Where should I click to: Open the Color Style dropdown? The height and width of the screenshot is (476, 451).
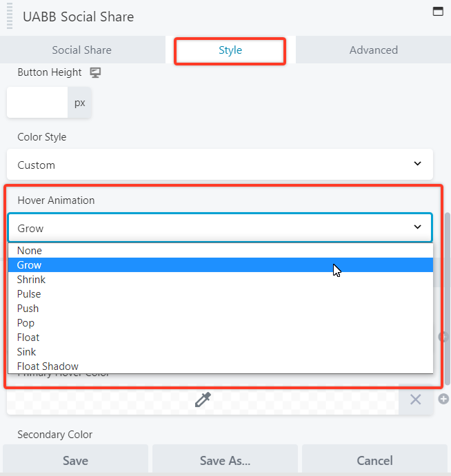pyautogui.click(x=220, y=165)
